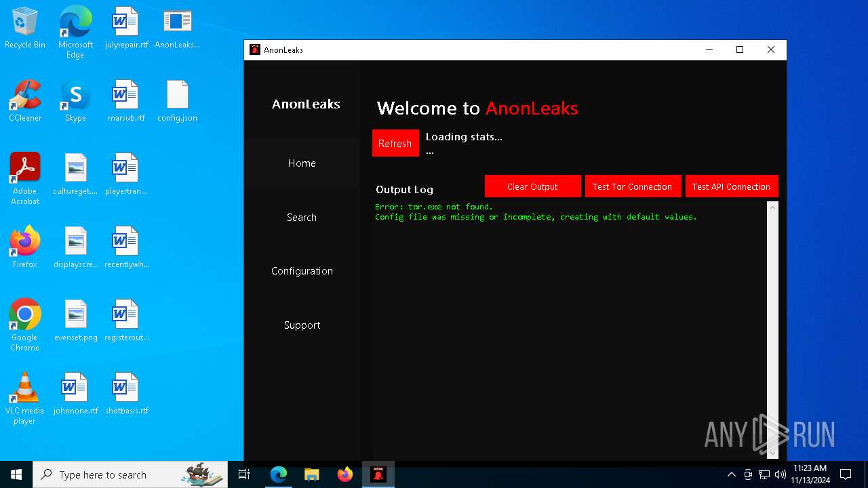868x488 pixels.
Task: Select the julyrepair.rtf desktop file
Action: [126, 27]
